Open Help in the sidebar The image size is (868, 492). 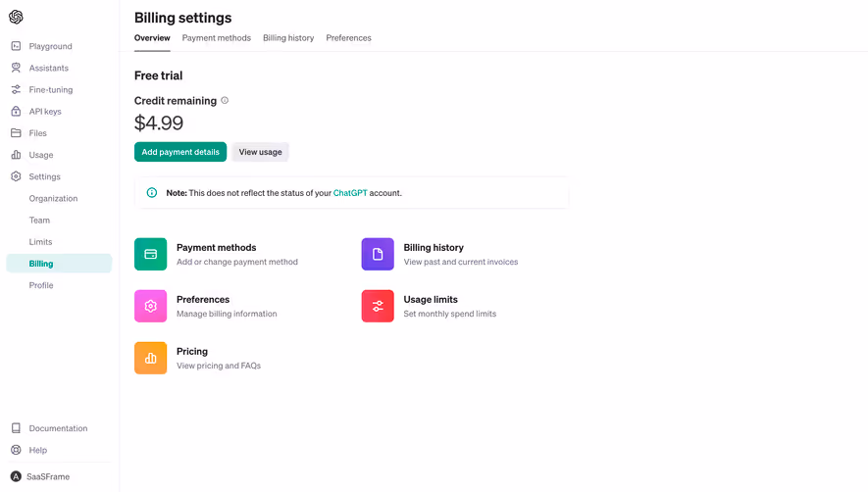(37, 450)
